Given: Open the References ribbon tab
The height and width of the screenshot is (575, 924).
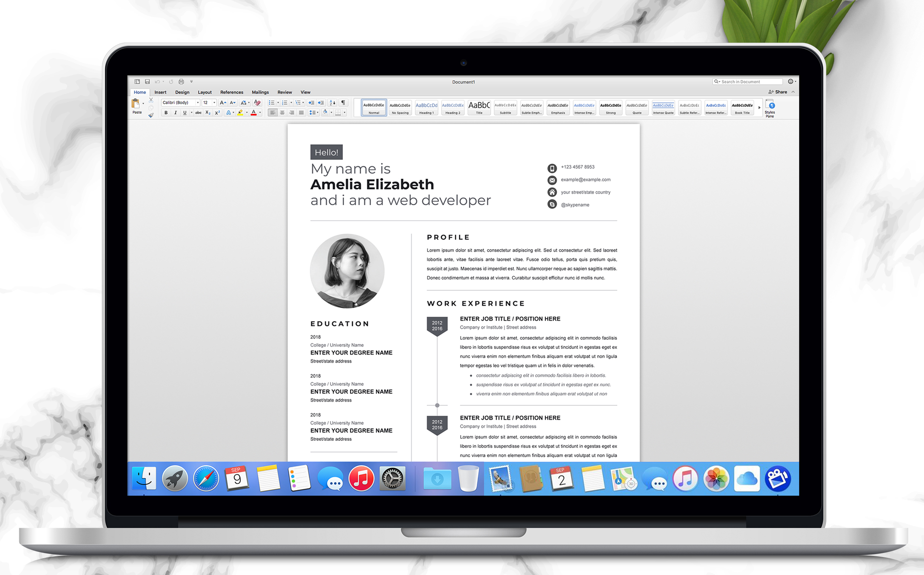Looking at the screenshot, I should (x=232, y=92).
